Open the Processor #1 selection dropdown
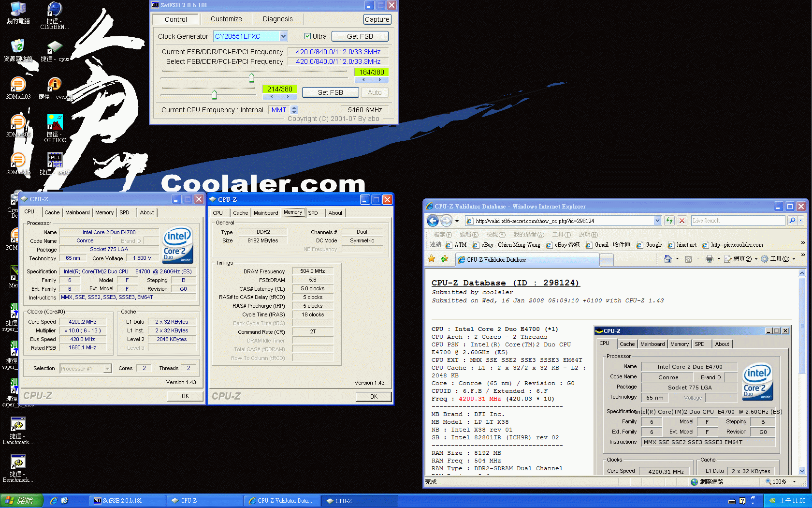Image resolution: width=812 pixels, height=508 pixels. (107, 369)
